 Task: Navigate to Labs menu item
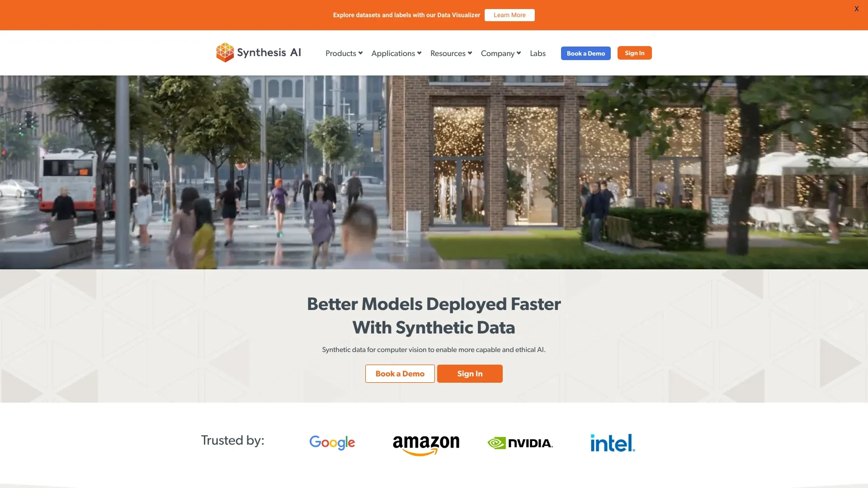[x=537, y=54]
